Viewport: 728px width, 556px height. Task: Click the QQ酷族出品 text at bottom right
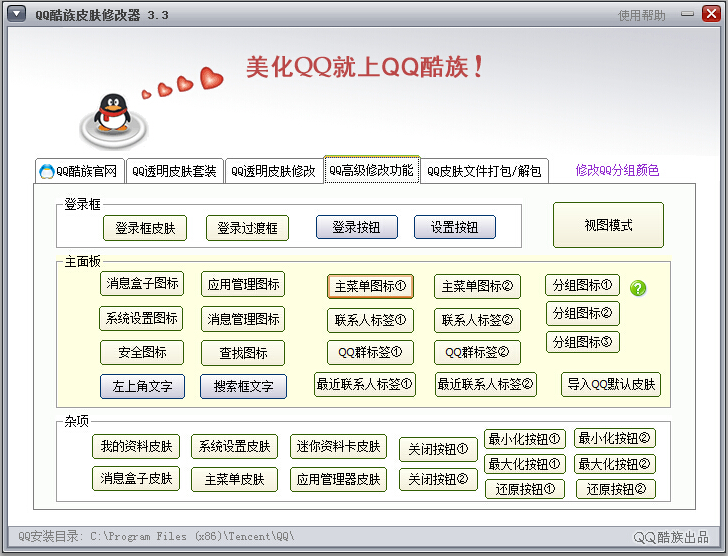tap(671, 537)
